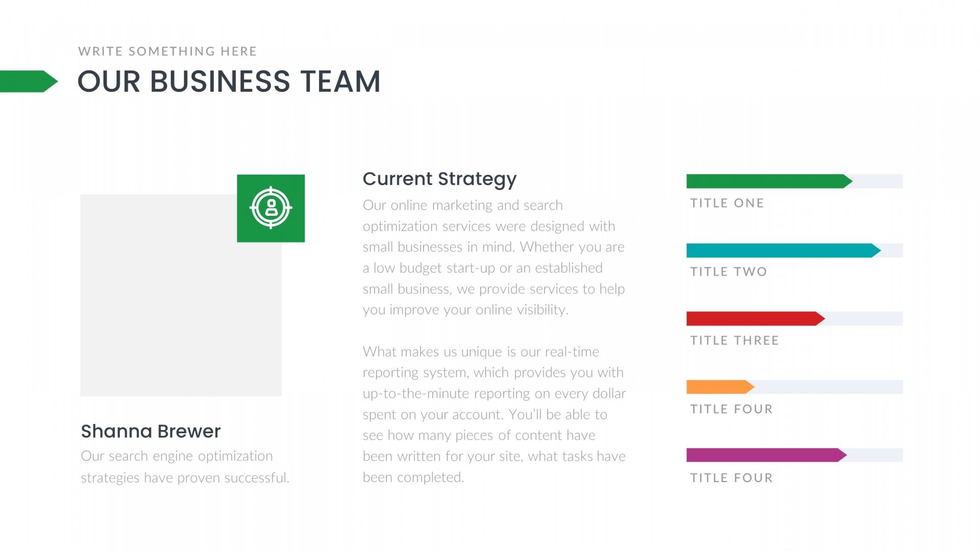Click the teal Title Two progress bar
980x551 pixels.
783,251
